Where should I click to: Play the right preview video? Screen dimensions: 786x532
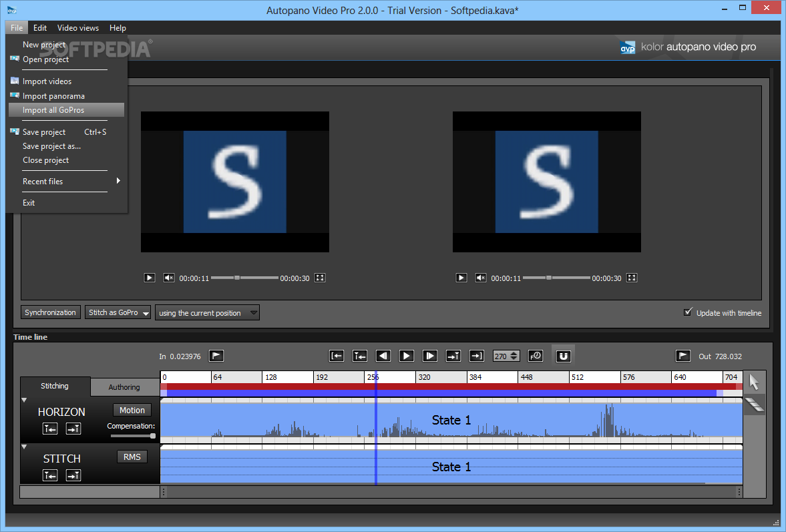(x=461, y=278)
